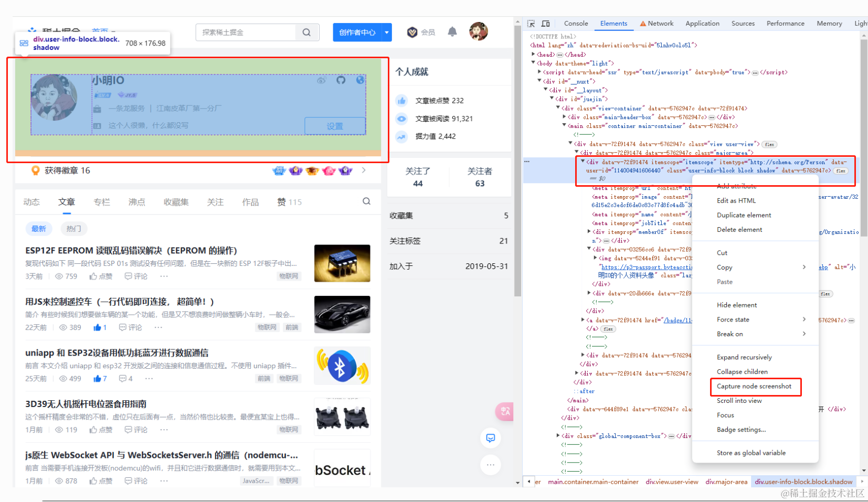Click div.major-area breadcrumb
The image size is (868, 502).
point(726,482)
